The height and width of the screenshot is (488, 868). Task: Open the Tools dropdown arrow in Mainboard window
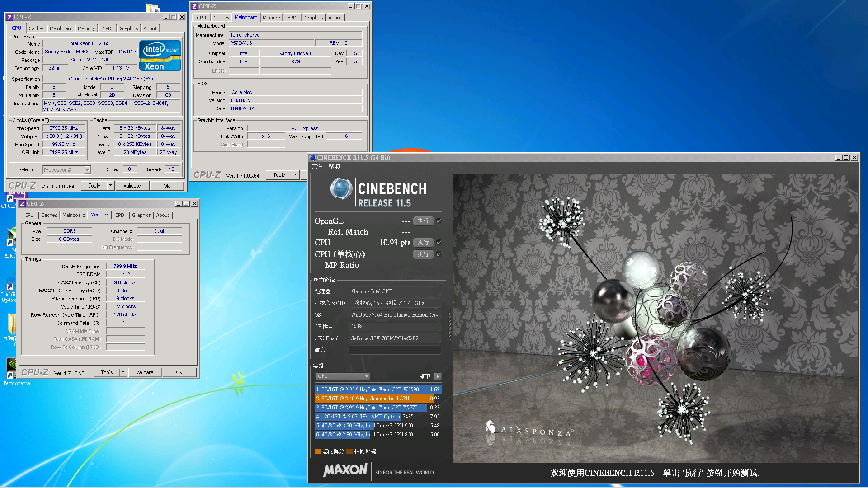pyautogui.click(x=295, y=175)
